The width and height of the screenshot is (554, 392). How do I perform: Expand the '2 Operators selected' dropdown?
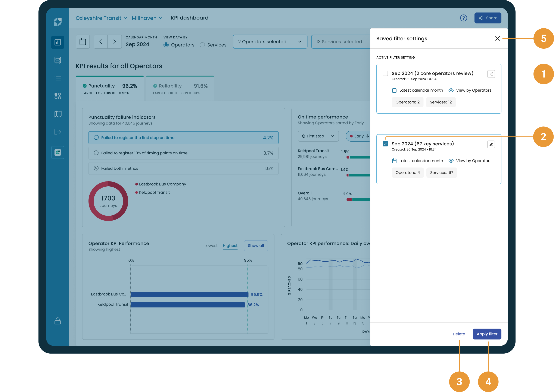270,41
